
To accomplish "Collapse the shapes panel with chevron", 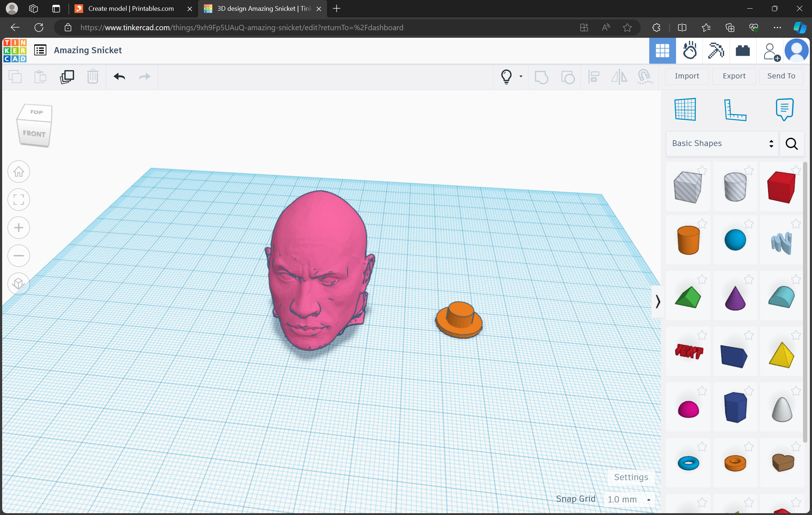I will point(658,301).
